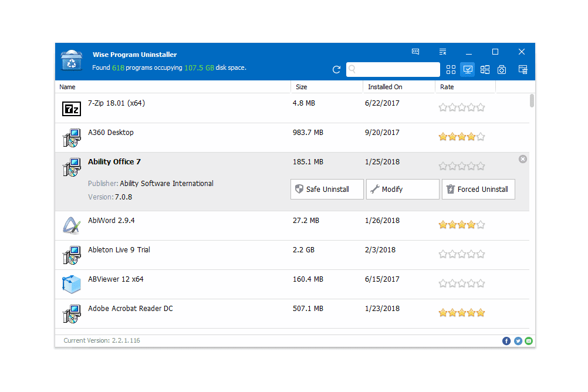
Task: Click the first-aid system tools icon
Action: click(502, 70)
